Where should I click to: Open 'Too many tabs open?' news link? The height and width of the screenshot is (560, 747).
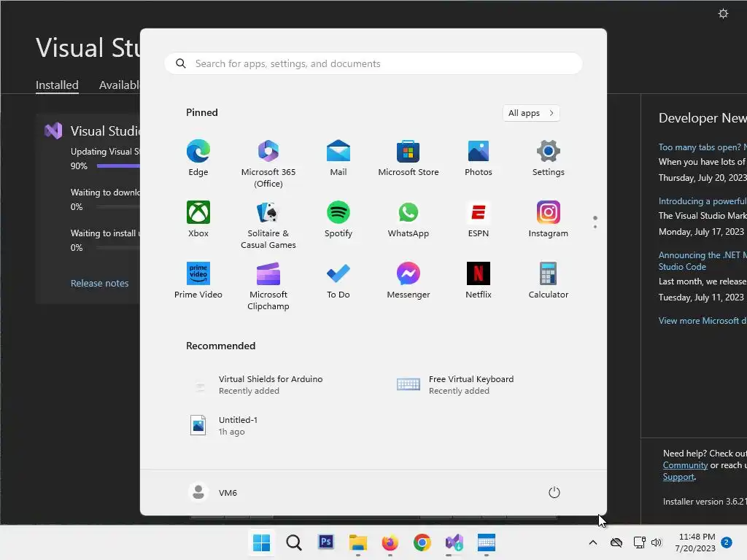tap(703, 147)
